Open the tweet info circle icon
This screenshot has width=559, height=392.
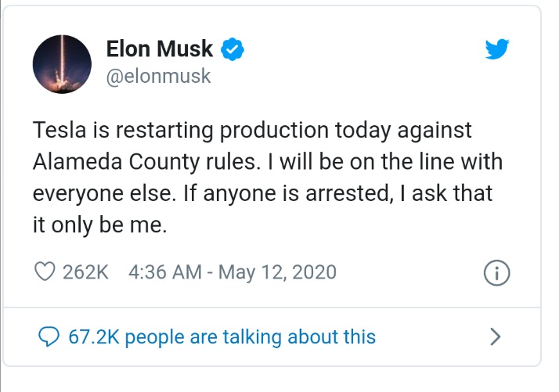(x=497, y=273)
